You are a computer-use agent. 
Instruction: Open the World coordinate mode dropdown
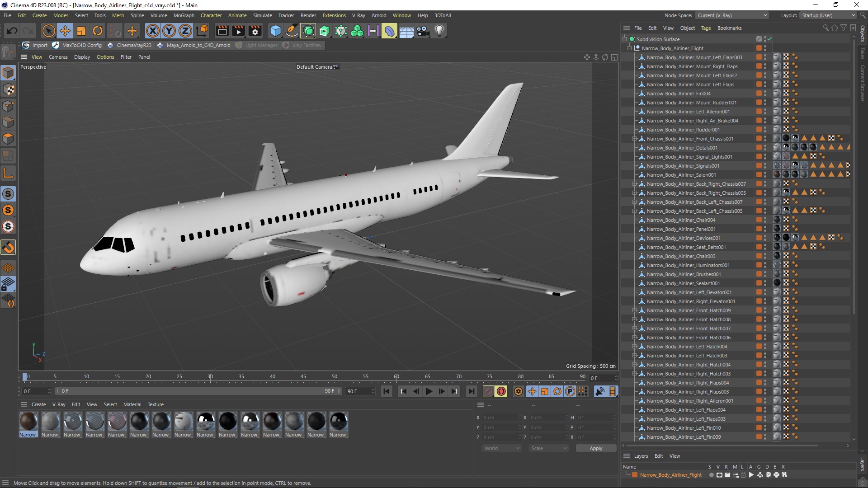(501, 448)
